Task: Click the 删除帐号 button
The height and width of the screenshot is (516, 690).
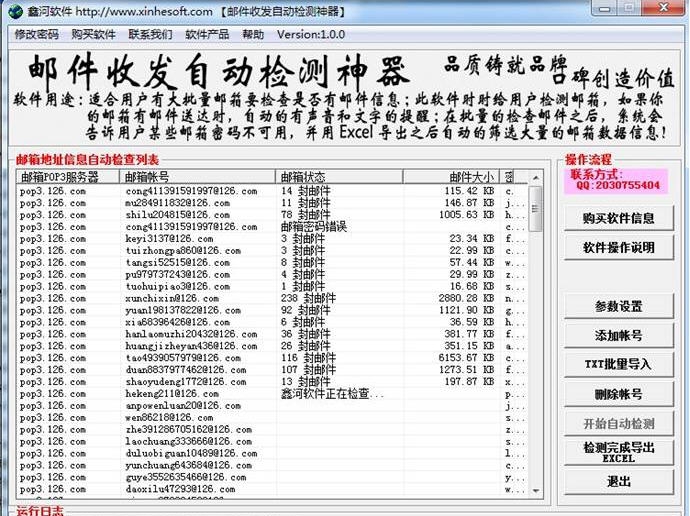Action: (x=619, y=394)
